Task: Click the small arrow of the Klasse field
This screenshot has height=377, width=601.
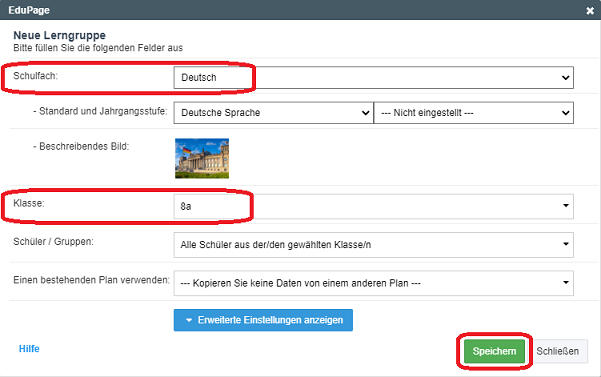Action: pos(566,206)
